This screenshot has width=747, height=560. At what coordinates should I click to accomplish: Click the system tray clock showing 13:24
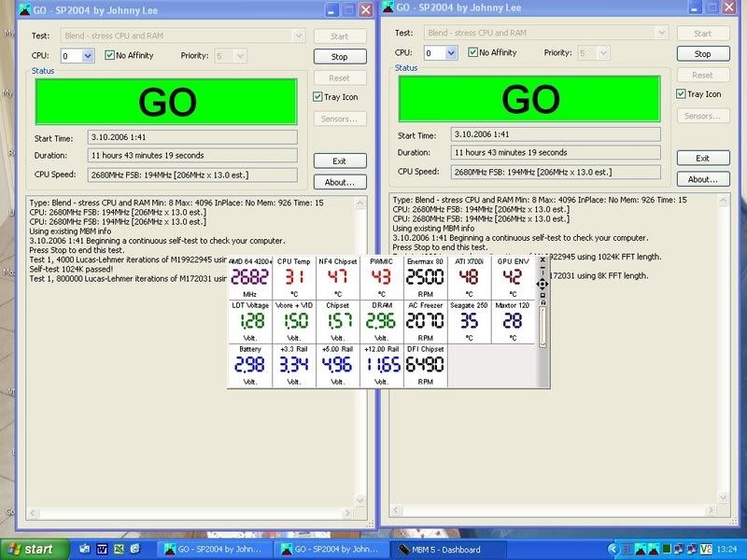pyautogui.click(x=726, y=549)
